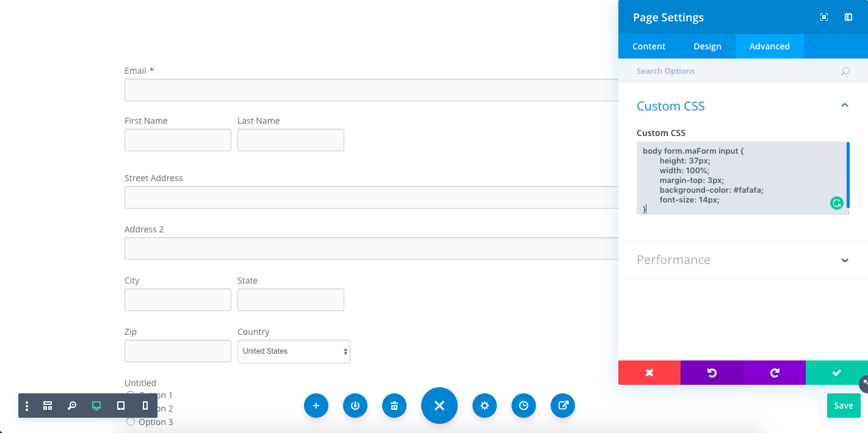The height and width of the screenshot is (433, 868).
Task: Click the save to library power icon
Action: (355, 406)
